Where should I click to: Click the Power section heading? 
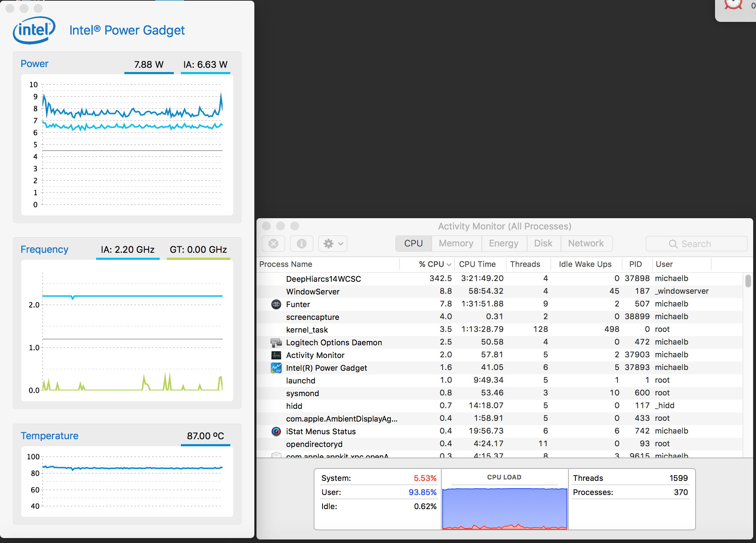pyautogui.click(x=34, y=64)
